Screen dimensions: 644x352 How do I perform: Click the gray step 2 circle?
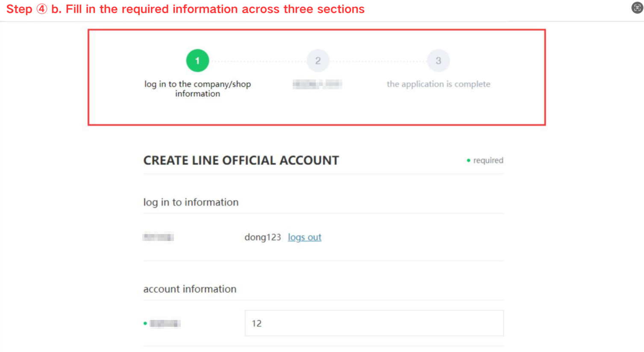tap(318, 61)
